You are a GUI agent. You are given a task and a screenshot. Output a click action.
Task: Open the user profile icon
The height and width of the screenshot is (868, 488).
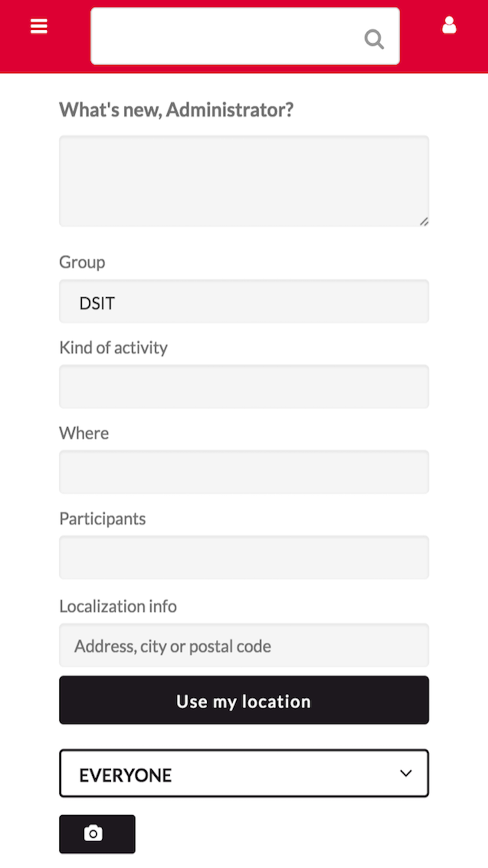(x=449, y=25)
